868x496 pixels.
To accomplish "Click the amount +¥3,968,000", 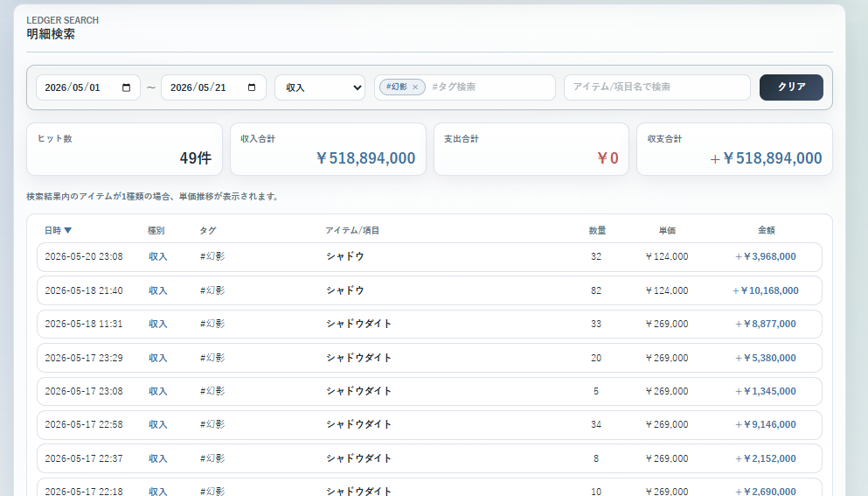I will pyautogui.click(x=766, y=256).
